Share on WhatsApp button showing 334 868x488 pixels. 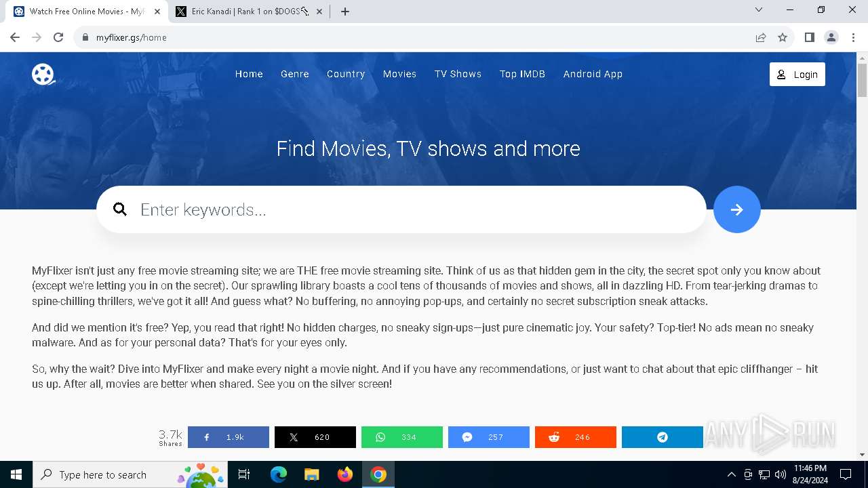(x=402, y=437)
